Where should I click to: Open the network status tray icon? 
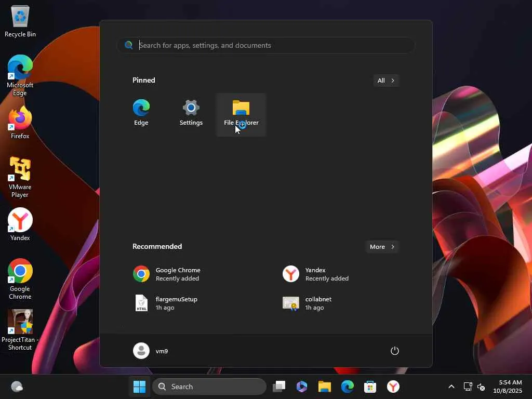[x=468, y=387]
